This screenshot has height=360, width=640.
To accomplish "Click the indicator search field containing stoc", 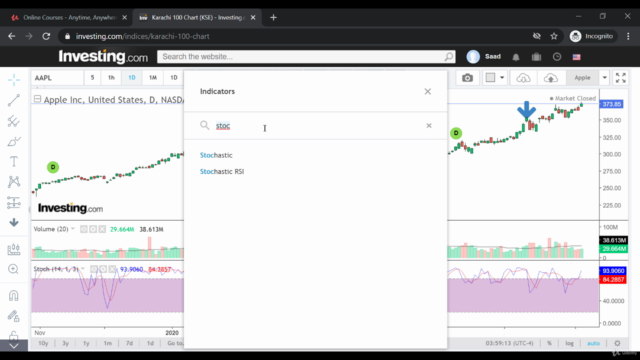I will (x=316, y=126).
